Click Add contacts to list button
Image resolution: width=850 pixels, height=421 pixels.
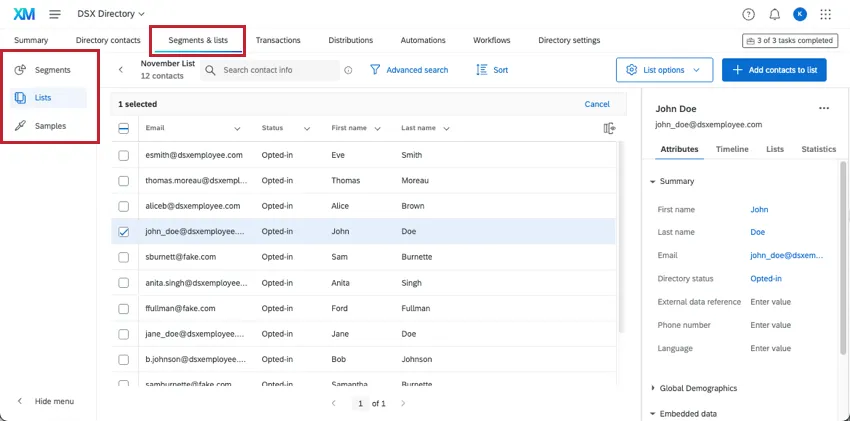[774, 70]
